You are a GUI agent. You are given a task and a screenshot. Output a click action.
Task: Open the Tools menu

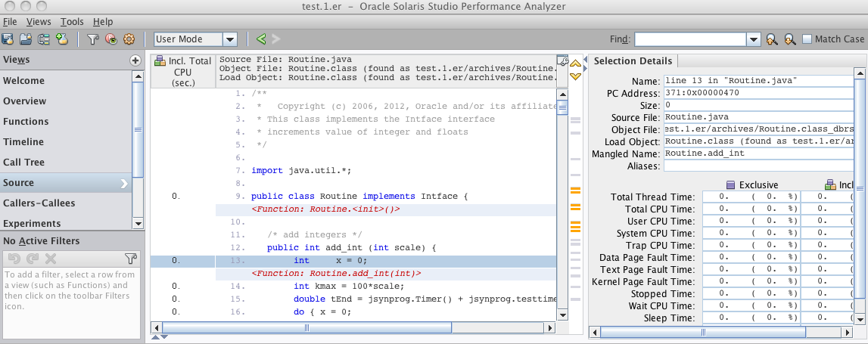point(72,22)
